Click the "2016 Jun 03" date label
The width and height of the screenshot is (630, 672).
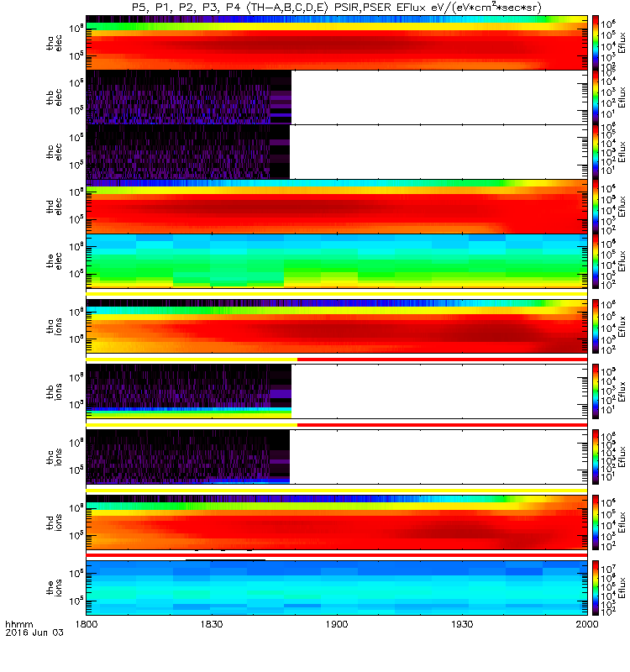click(34, 633)
